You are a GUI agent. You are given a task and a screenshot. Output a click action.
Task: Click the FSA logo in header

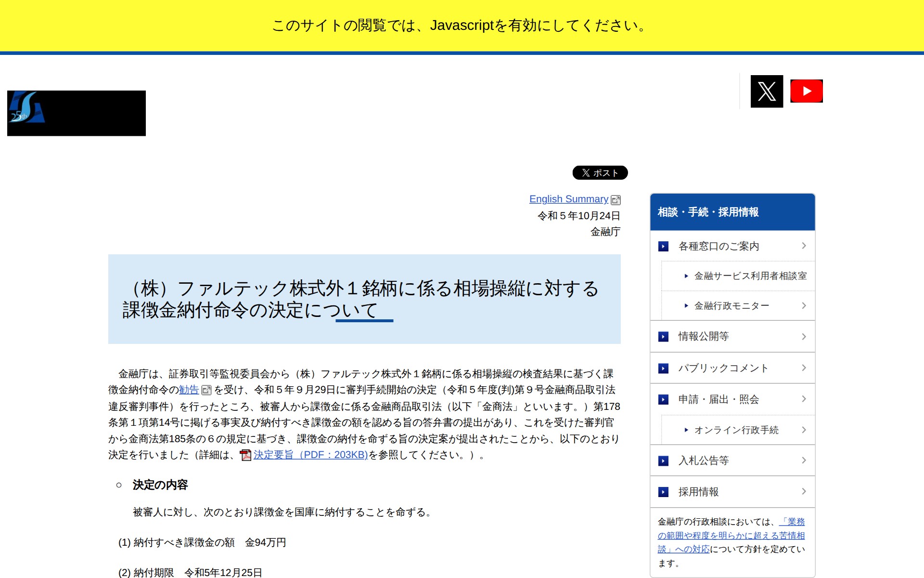coord(76,113)
